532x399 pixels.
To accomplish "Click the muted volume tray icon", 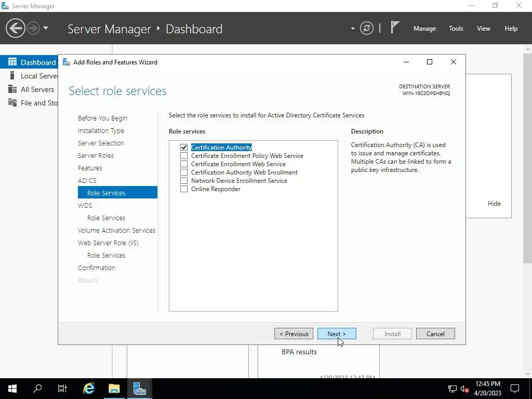I will (465, 389).
